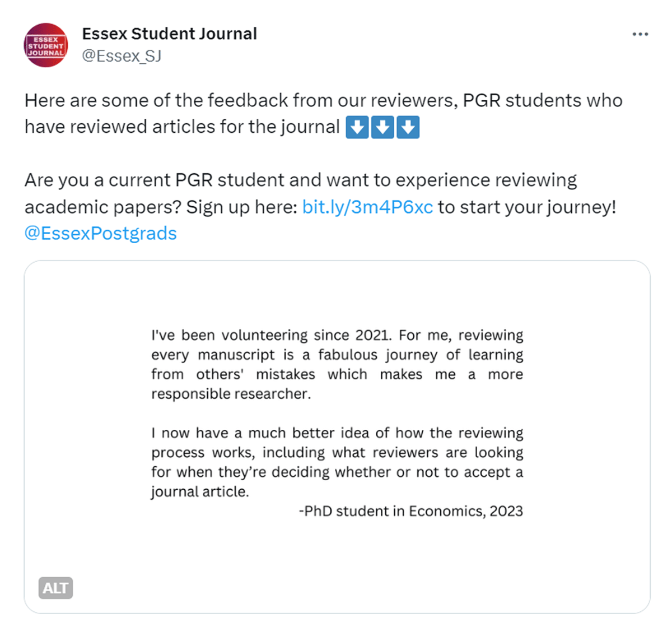Click the "have reviewed articles for the journal" line

pyautogui.click(x=182, y=127)
